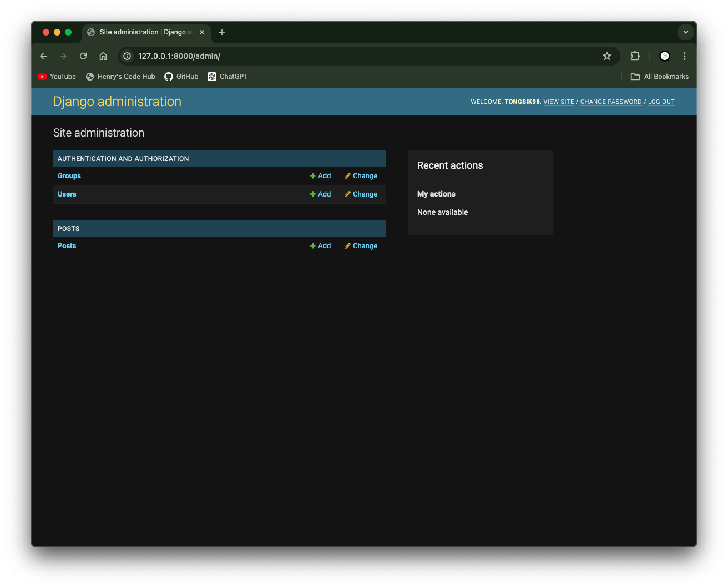Click Change for Posts
This screenshot has width=728, height=588.
[361, 246]
